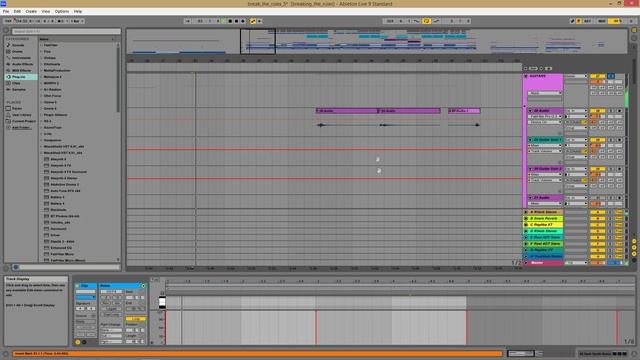The width and height of the screenshot is (640, 360).
Task: Open the Samples browser category
Action: (x=19, y=89)
